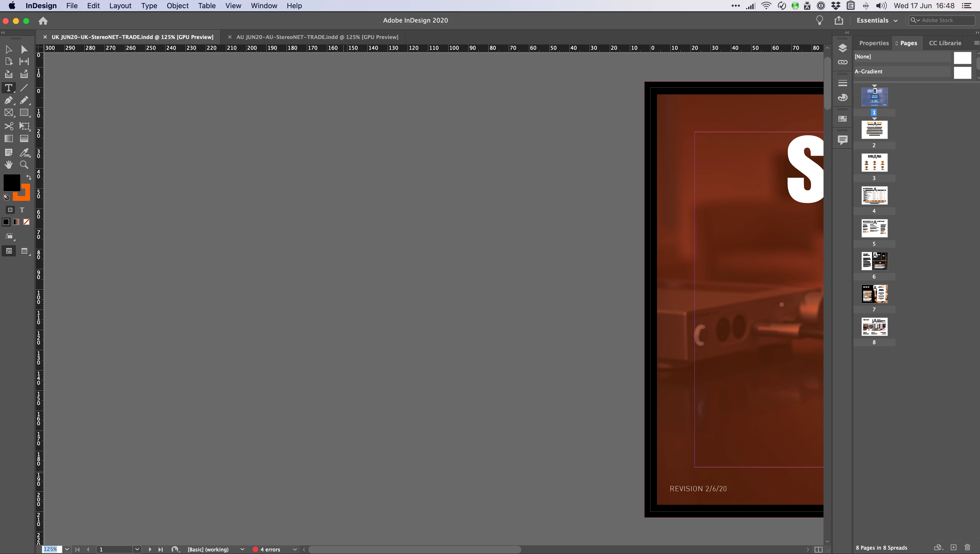This screenshot has height=554, width=980.
Task: Select the Pen tool
Action: (x=8, y=101)
